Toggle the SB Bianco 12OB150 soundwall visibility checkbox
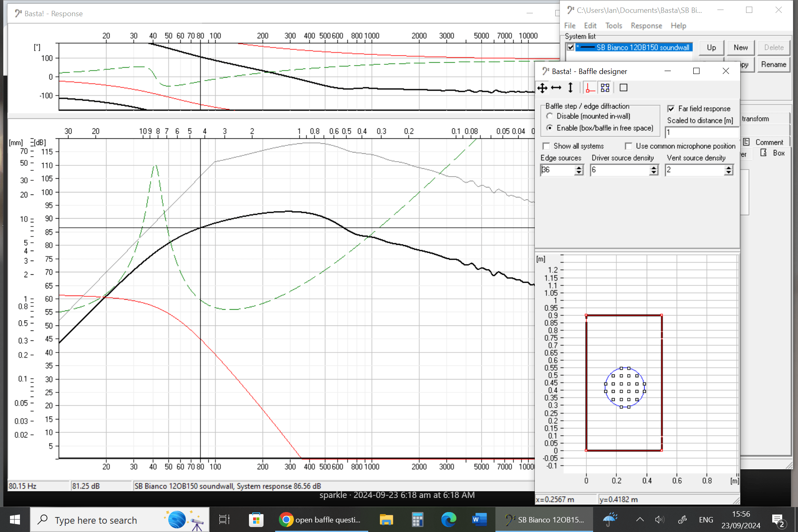The image size is (798, 532). tap(571, 47)
